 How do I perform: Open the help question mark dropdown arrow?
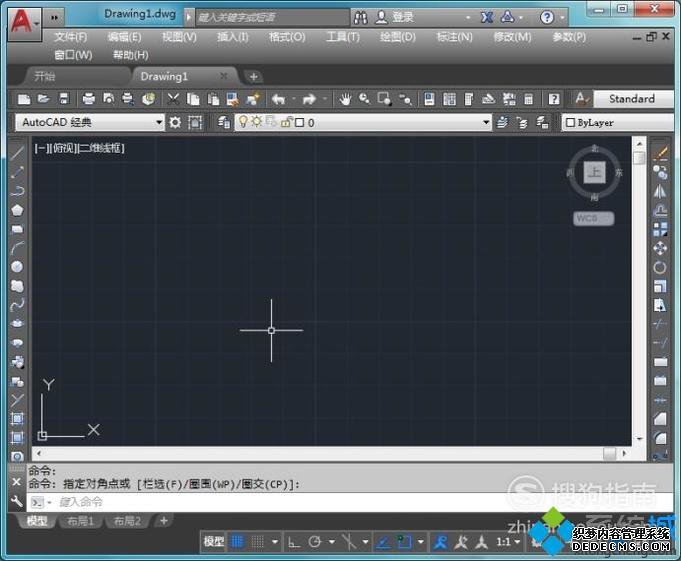coord(562,18)
